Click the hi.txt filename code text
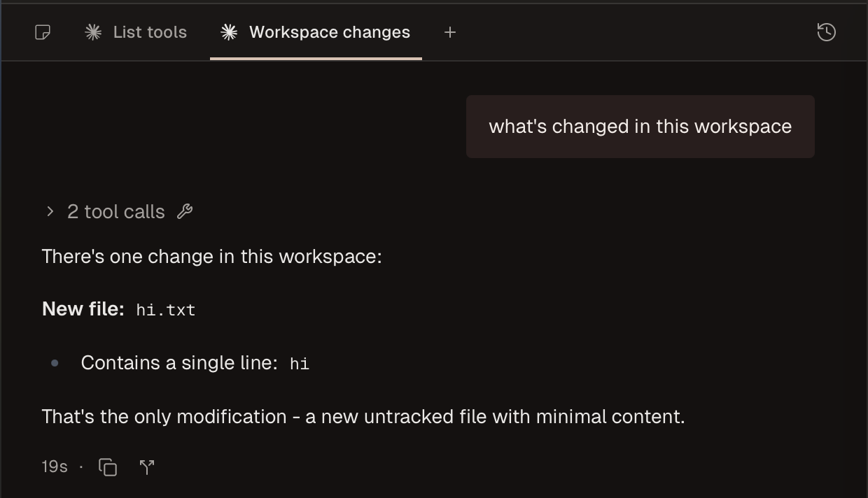Screen dimensions: 868x498 [166, 310]
